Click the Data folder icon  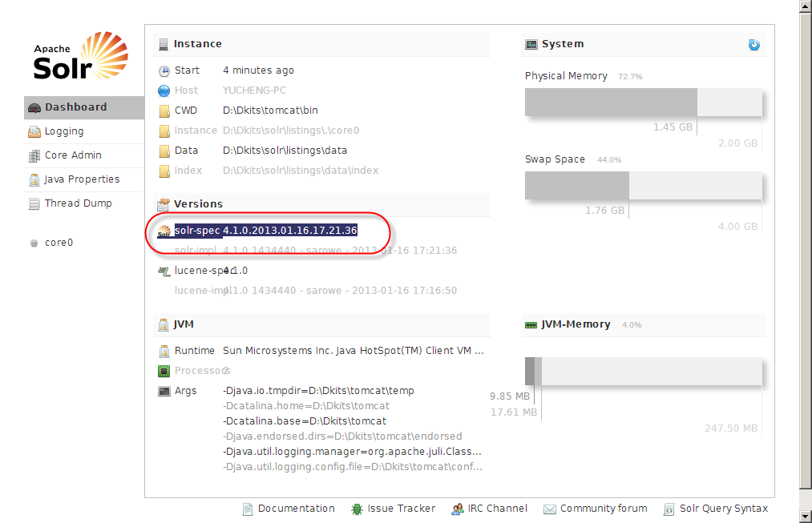click(x=164, y=151)
